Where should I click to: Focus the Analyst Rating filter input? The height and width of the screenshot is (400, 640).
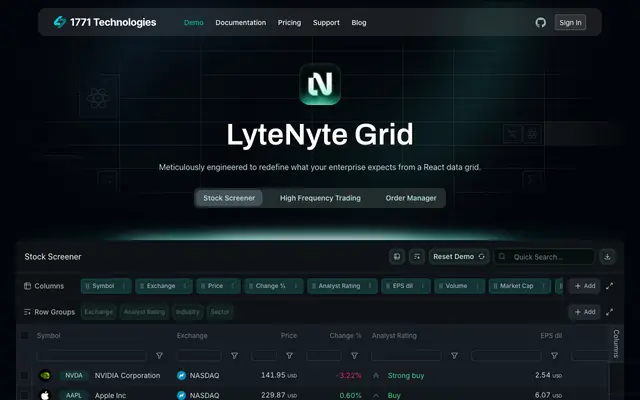[x=406, y=356]
